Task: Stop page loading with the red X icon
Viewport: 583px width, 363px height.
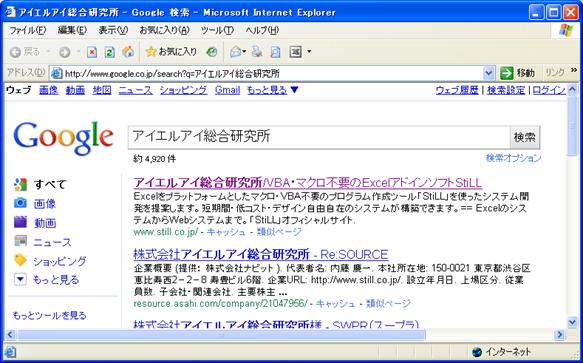Action: [92, 52]
